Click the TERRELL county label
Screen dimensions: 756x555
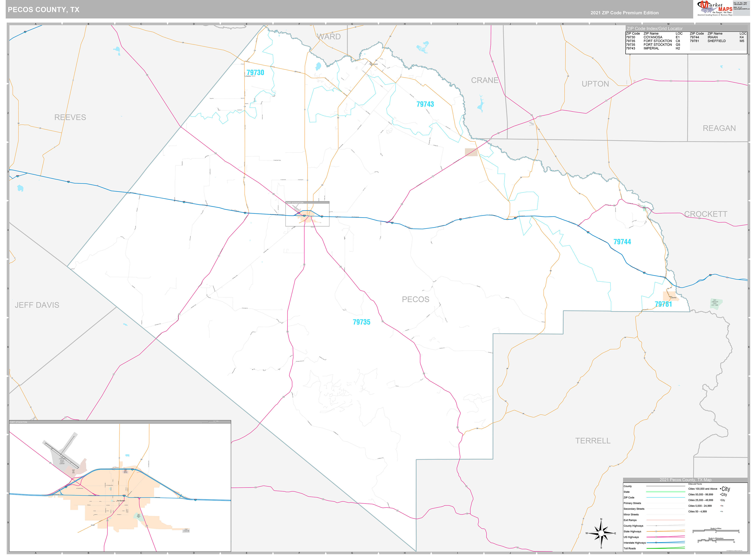pyautogui.click(x=593, y=441)
